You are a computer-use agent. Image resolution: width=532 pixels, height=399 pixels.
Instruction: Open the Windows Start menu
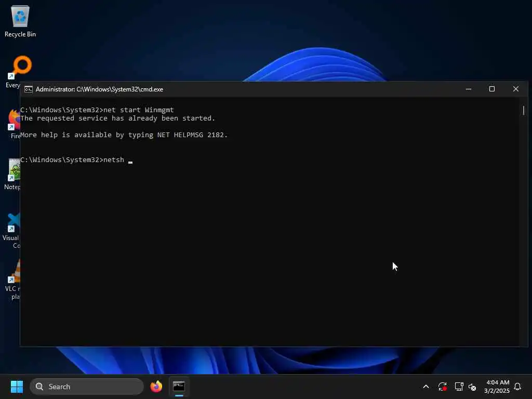tap(17, 387)
